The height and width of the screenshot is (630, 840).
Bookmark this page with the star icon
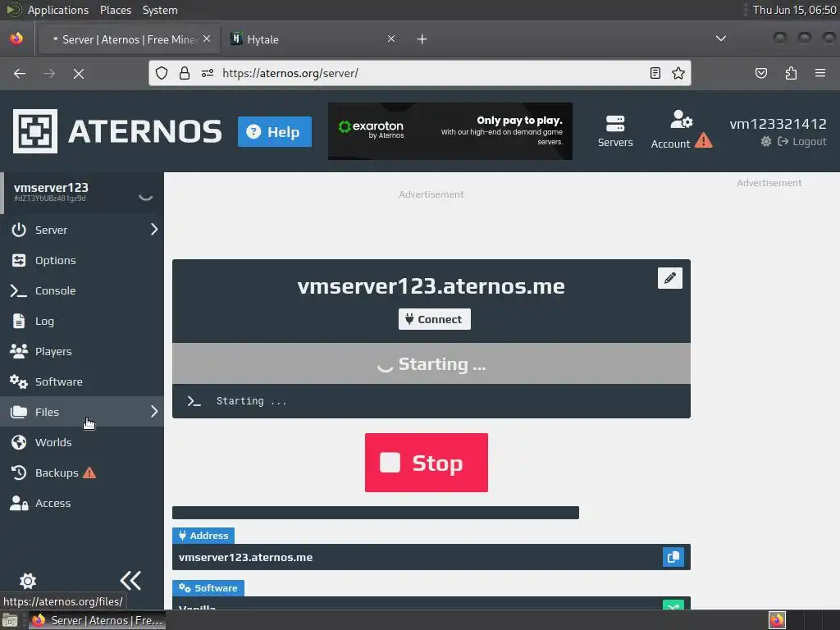[x=678, y=73]
